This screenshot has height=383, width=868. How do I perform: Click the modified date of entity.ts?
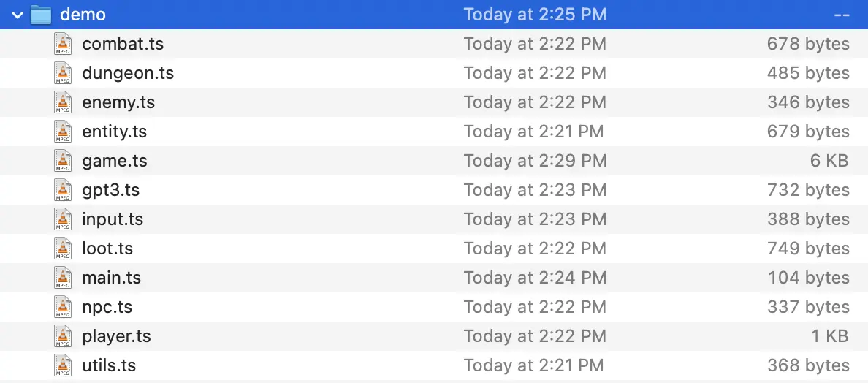pos(533,132)
